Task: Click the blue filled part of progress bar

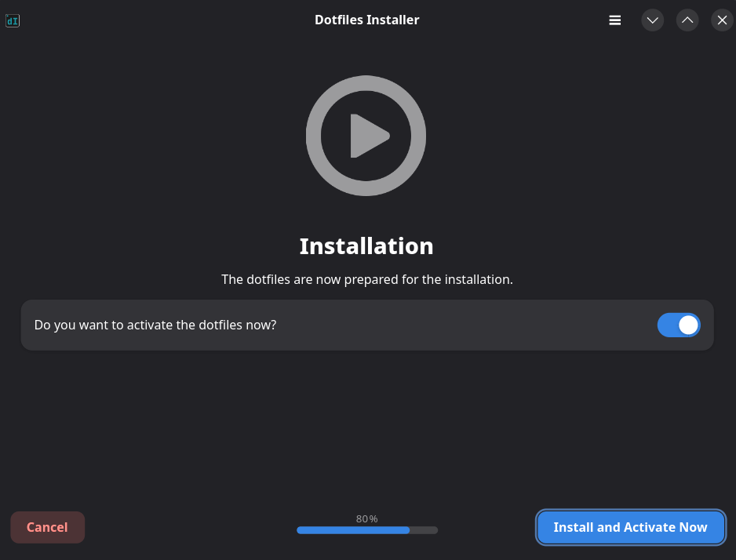Action: point(353,530)
